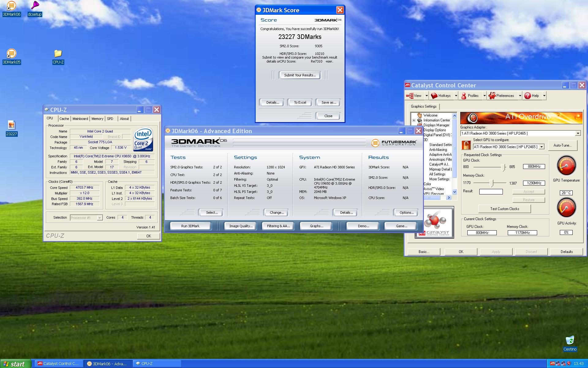Open the Cestino recycle bin

(570, 343)
